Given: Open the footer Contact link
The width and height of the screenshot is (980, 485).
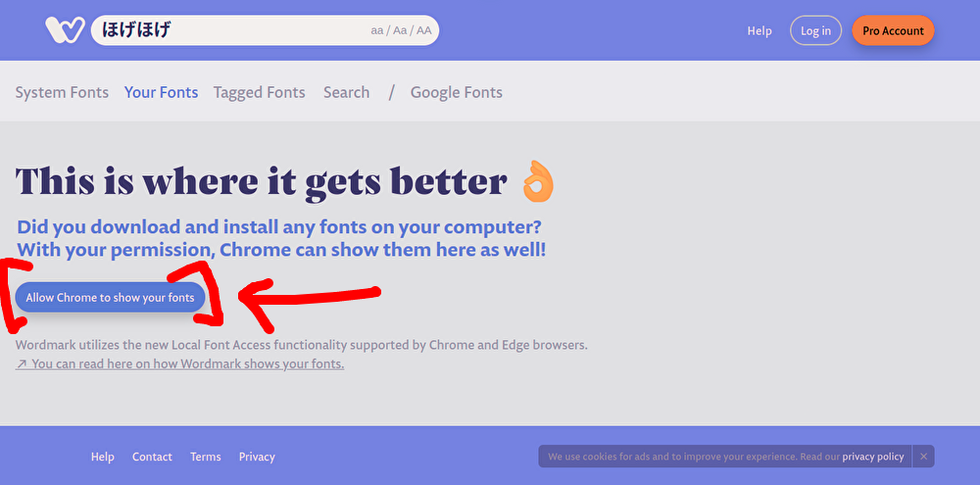Looking at the screenshot, I should (152, 457).
